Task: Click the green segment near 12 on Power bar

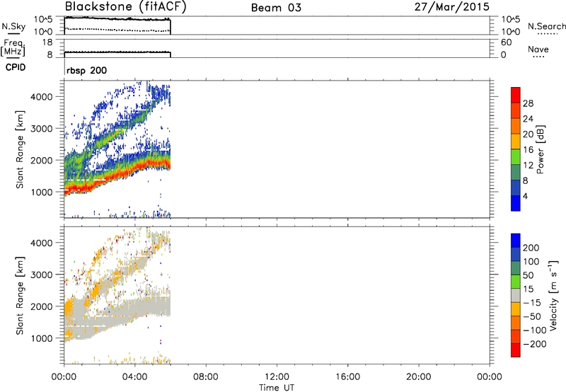Action: (x=516, y=156)
